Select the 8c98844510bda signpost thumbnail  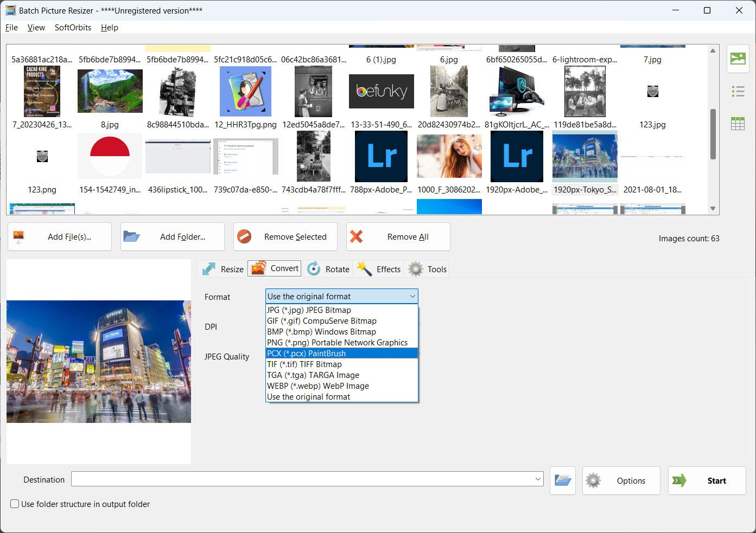click(x=177, y=91)
